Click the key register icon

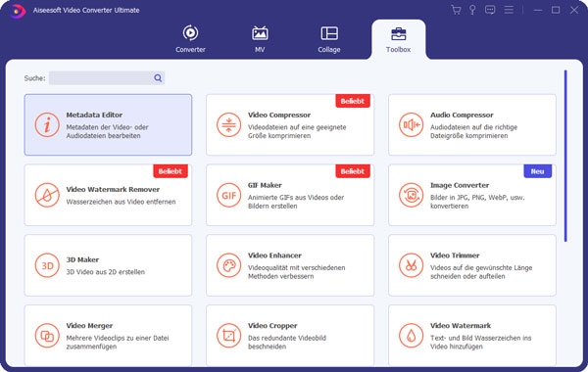pos(472,10)
